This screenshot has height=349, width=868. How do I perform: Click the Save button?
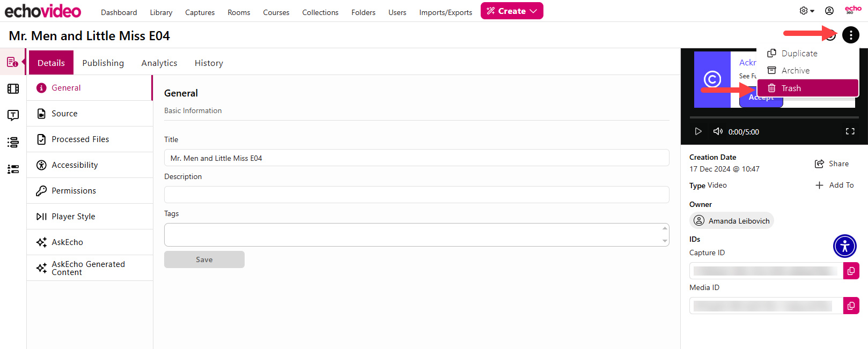pyautogui.click(x=204, y=259)
